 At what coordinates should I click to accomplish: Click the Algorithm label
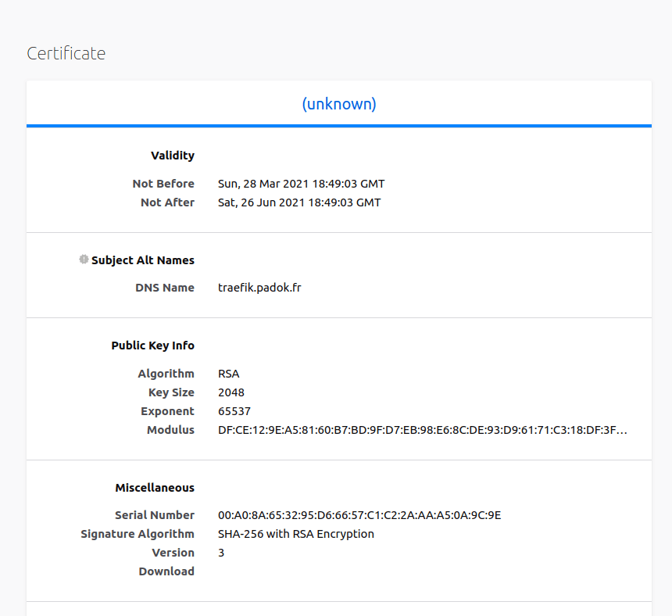tap(166, 374)
